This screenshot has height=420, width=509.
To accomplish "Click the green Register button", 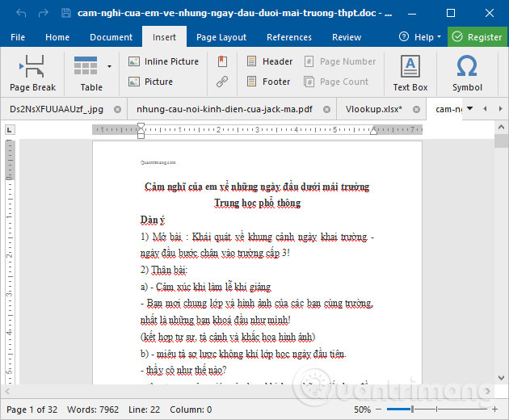I will (477, 37).
